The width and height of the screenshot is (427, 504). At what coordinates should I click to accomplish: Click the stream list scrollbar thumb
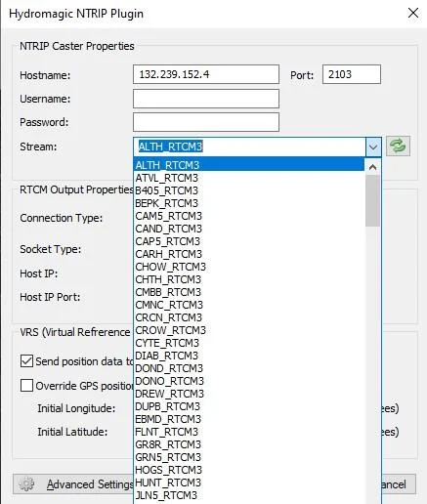[x=372, y=200]
